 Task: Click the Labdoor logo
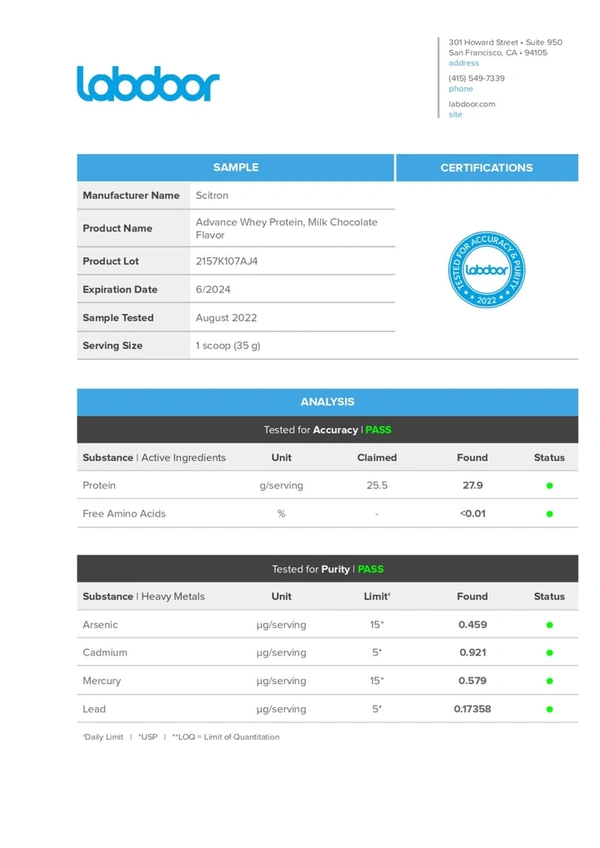[147, 84]
